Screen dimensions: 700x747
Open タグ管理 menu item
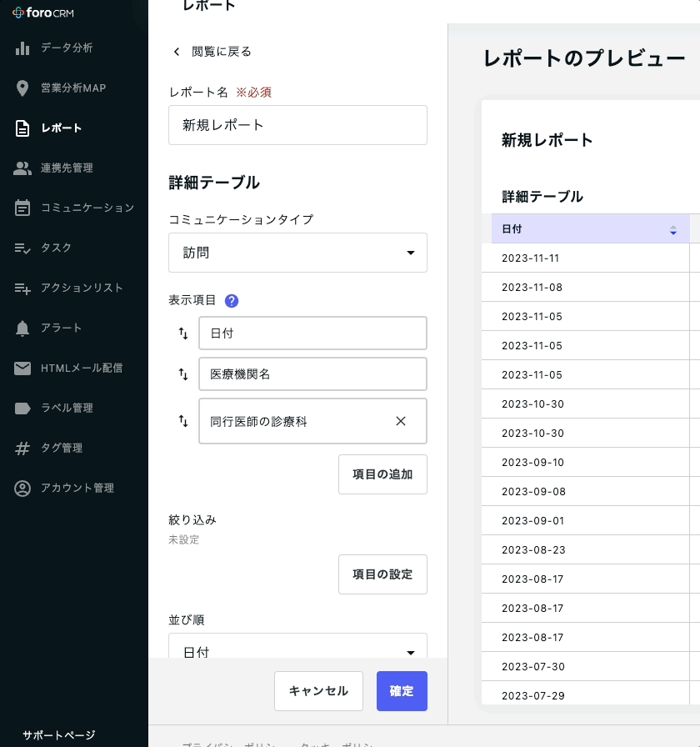[x=62, y=448]
